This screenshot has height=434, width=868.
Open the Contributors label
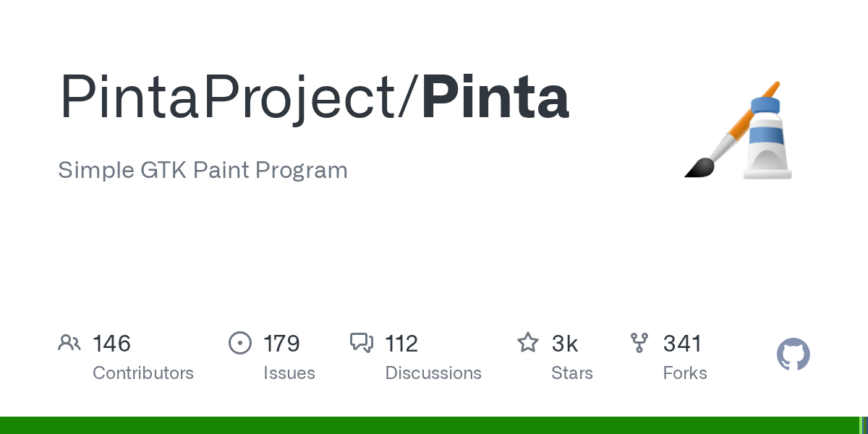click(143, 373)
